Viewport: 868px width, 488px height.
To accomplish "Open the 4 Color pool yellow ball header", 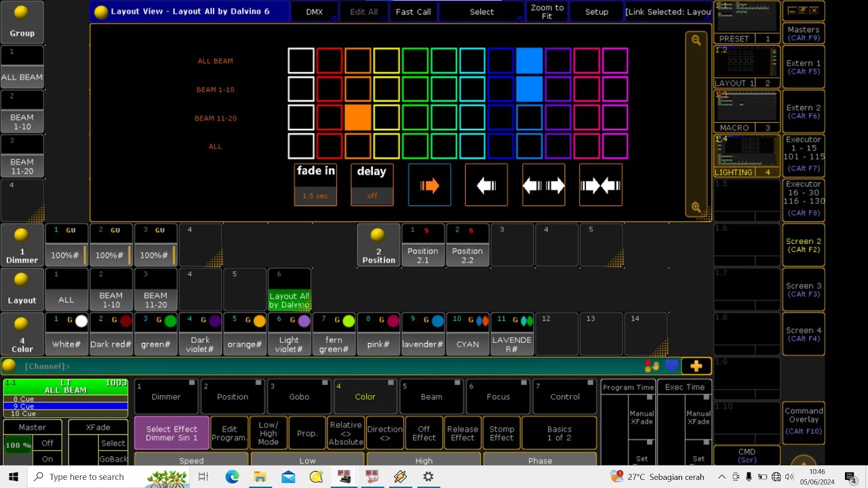I will (22, 334).
